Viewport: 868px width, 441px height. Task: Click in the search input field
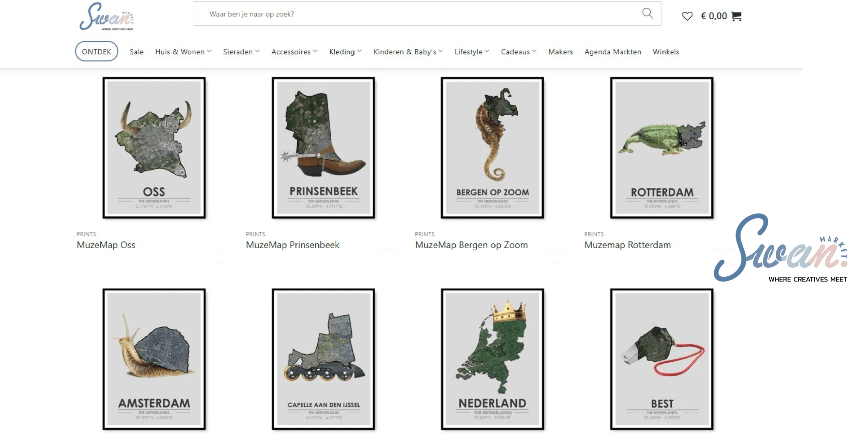pos(407,14)
